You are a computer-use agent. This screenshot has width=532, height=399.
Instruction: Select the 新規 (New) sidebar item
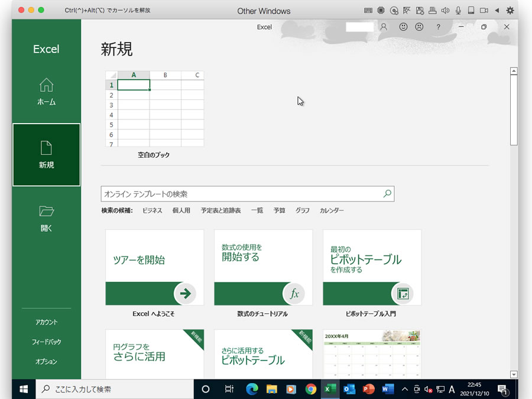tap(47, 155)
